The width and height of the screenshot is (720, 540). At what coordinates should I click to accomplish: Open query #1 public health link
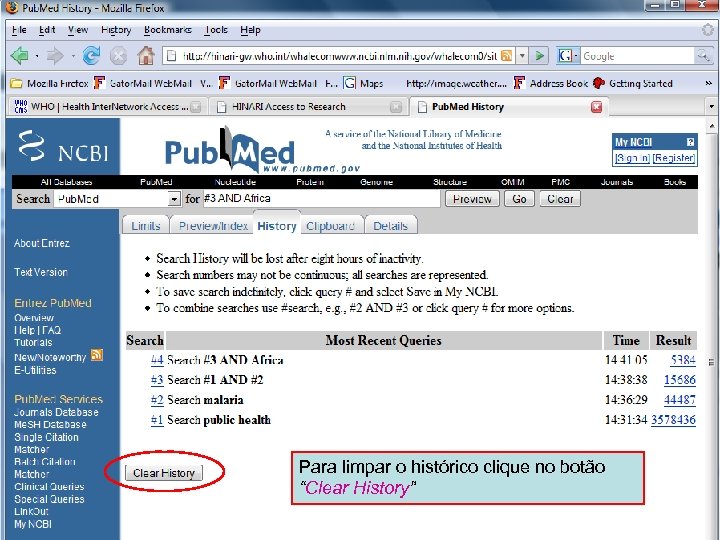tap(157, 420)
